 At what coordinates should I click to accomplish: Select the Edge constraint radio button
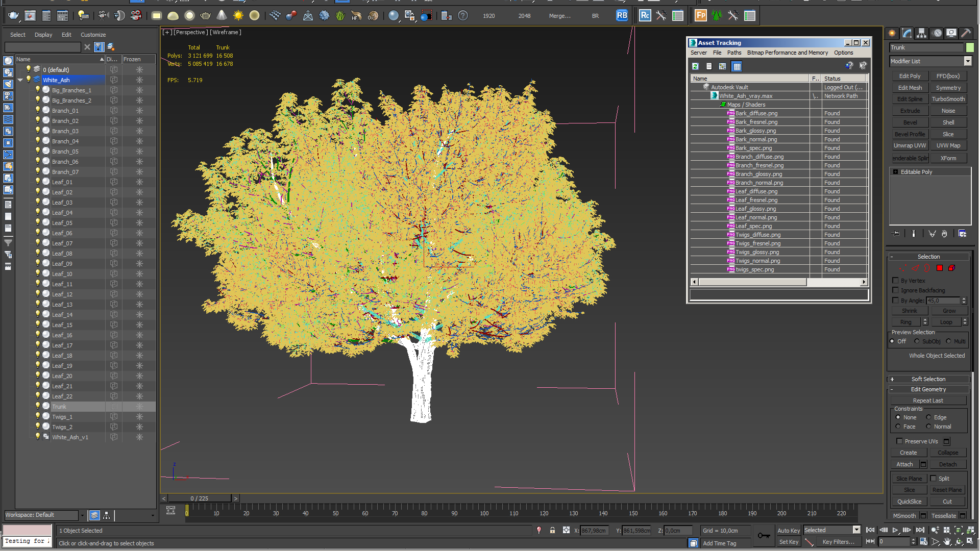[928, 417]
